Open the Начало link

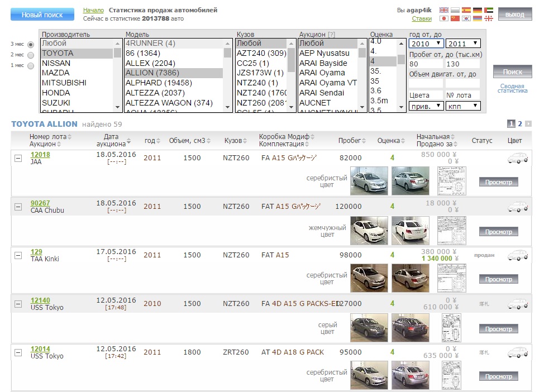pos(93,10)
